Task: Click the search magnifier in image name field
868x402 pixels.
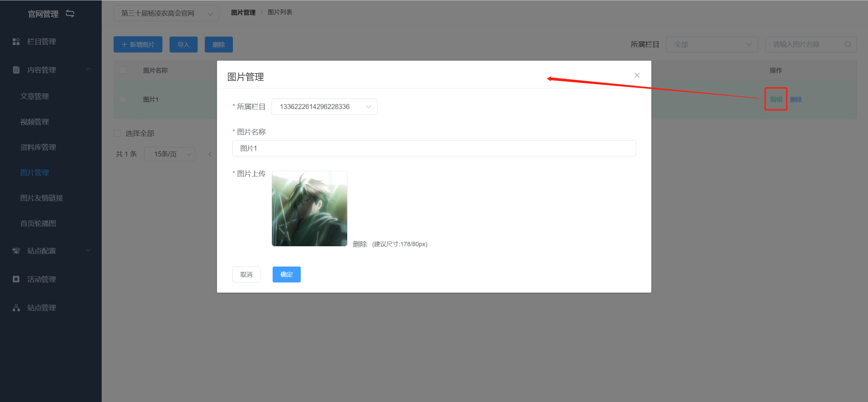Action: [848, 44]
